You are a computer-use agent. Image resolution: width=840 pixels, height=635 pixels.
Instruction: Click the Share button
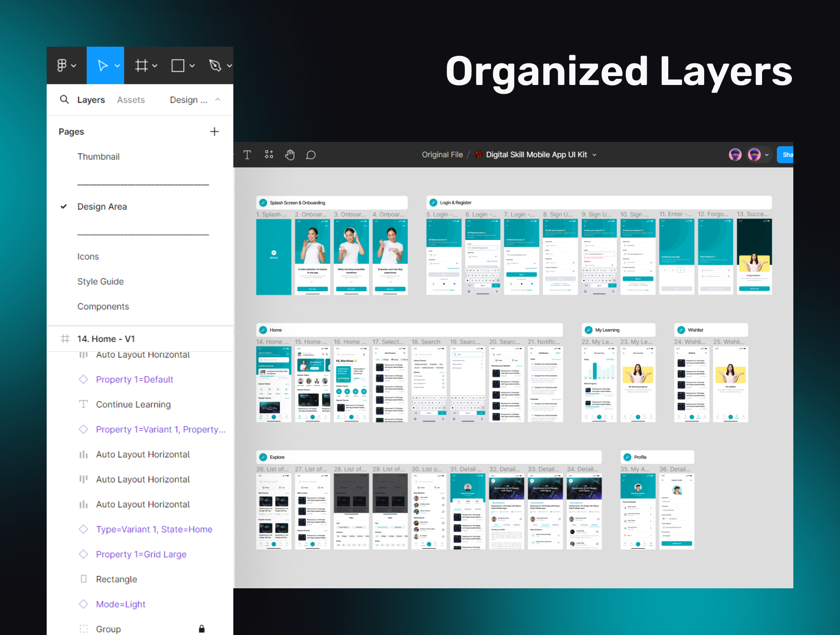tap(787, 155)
